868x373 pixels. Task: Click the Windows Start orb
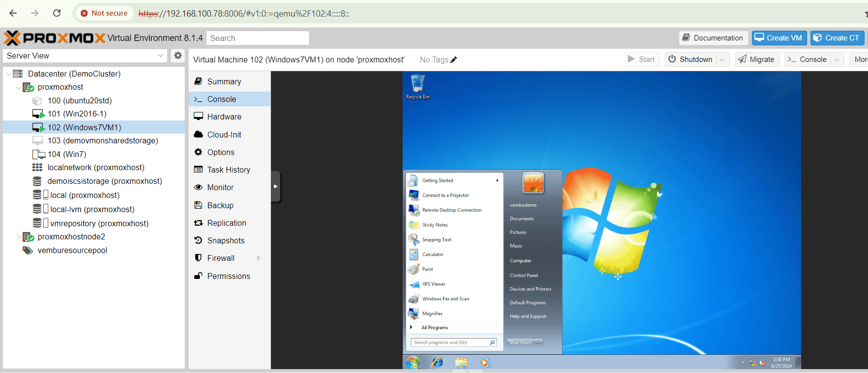pyautogui.click(x=413, y=362)
